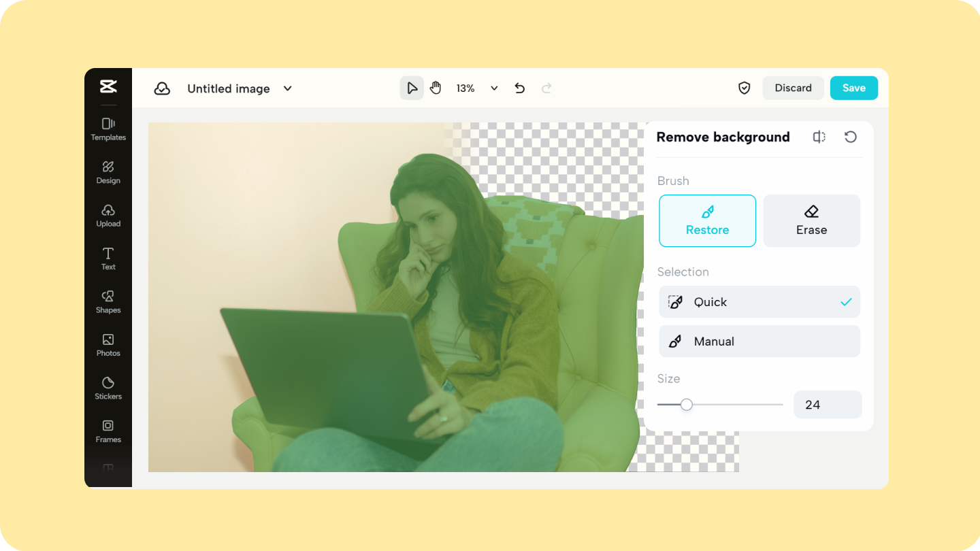Click the shield privacy icon
This screenshot has height=551, width=980.
[x=745, y=88]
